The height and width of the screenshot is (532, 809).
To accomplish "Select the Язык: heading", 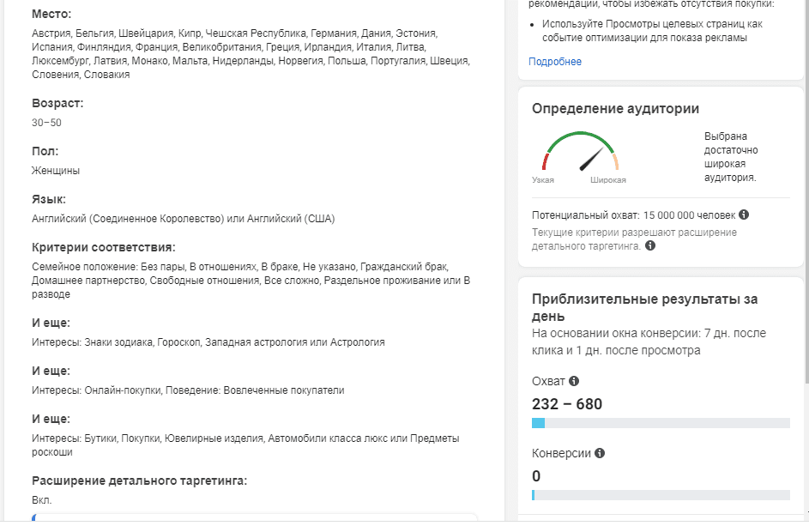I will 49,199.
